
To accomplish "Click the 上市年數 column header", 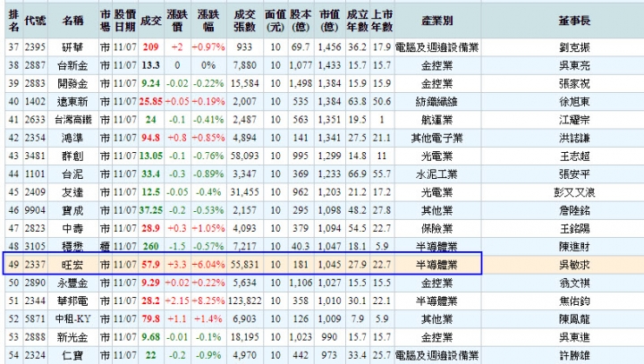I will [382, 21].
